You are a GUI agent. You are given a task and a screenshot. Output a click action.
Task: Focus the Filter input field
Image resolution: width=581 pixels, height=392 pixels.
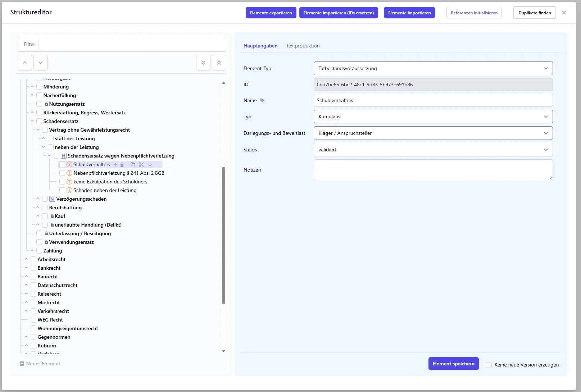click(x=132, y=44)
